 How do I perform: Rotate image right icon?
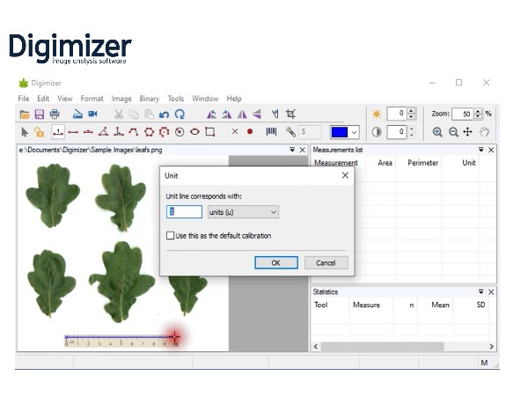click(x=227, y=114)
